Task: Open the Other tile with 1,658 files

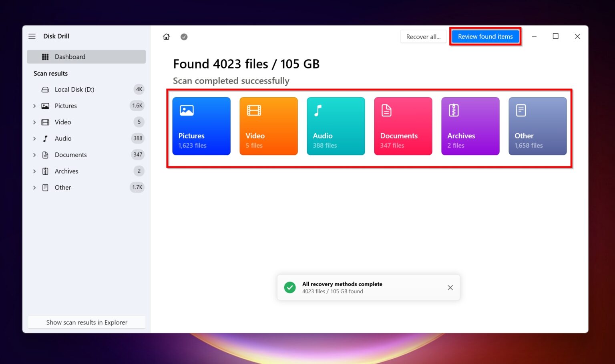Action: [537, 126]
